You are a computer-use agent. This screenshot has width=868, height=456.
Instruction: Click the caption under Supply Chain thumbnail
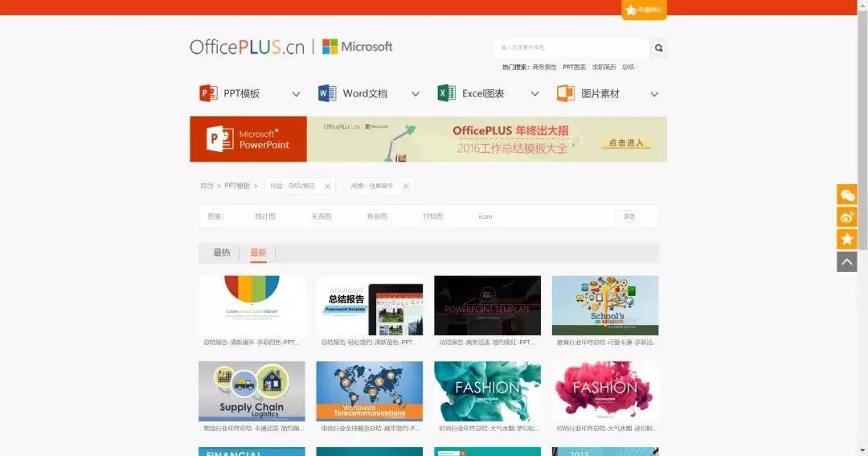click(253, 429)
